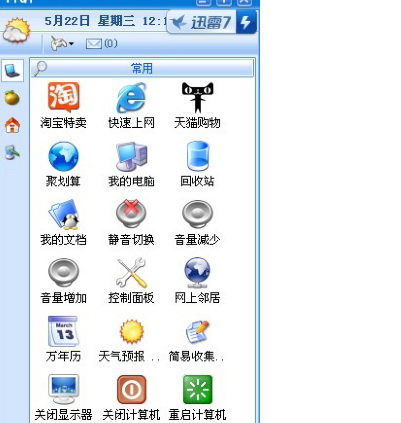Click the 星期三 weekday text
The image size is (401, 423).
click(117, 21)
